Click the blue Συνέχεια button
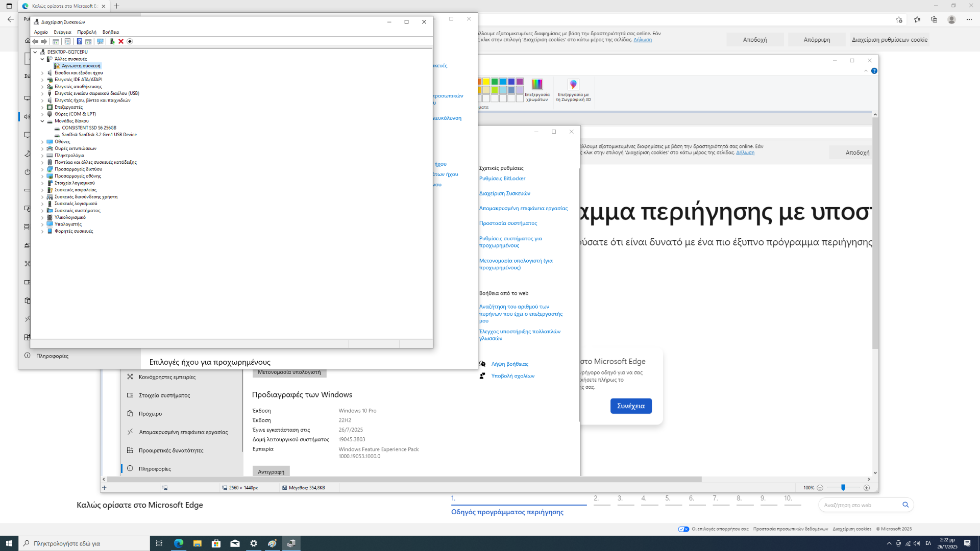 click(631, 406)
